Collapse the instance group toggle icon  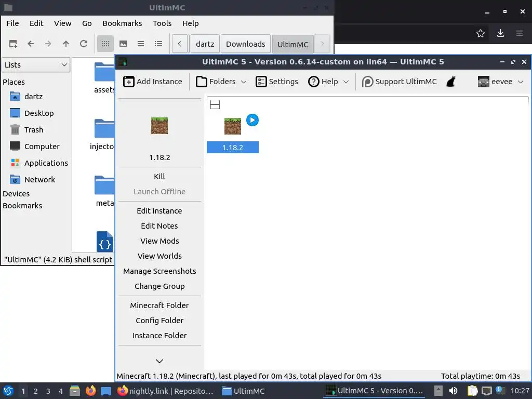[215, 104]
